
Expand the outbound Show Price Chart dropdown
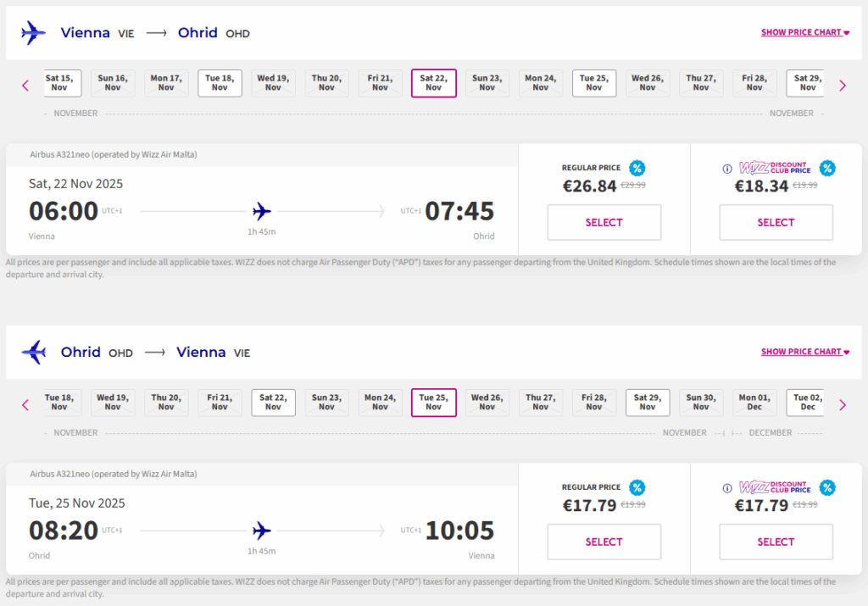(805, 33)
